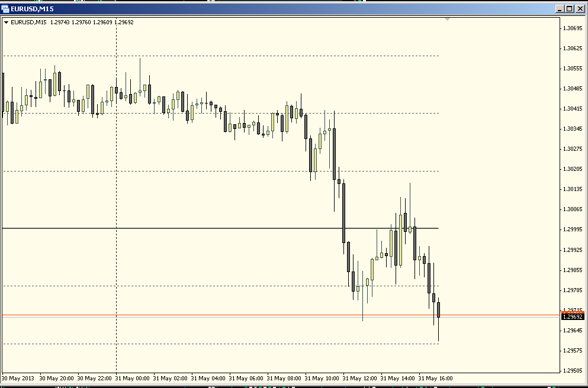The width and height of the screenshot is (588, 388).
Task: Click the EURUSD,M15 window system icon
Action: click(5, 9)
